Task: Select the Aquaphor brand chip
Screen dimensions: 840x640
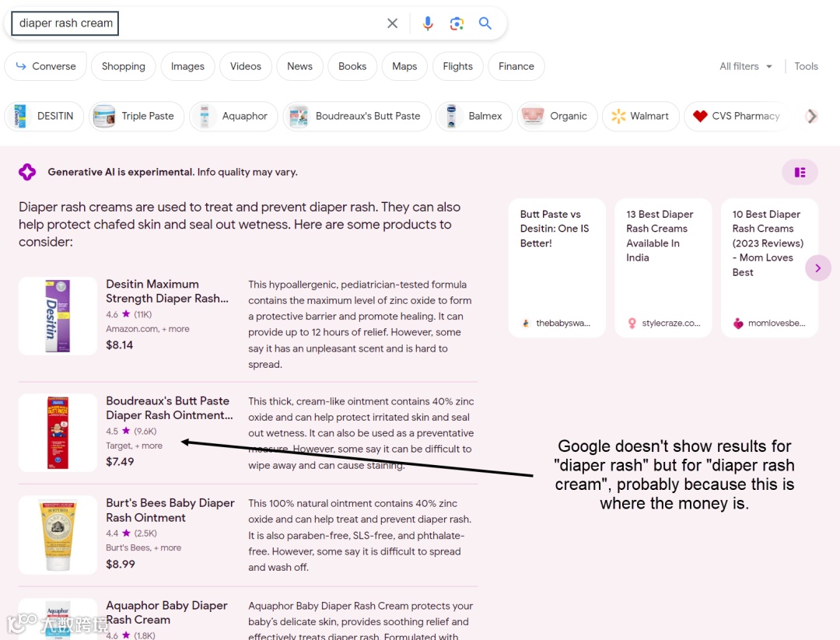Action: click(x=233, y=116)
